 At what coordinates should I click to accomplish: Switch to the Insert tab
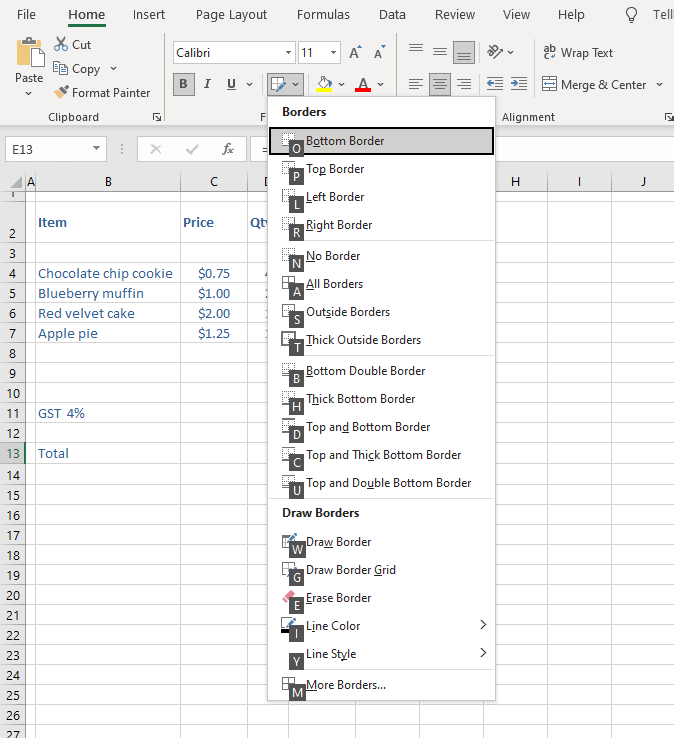click(x=149, y=15)
